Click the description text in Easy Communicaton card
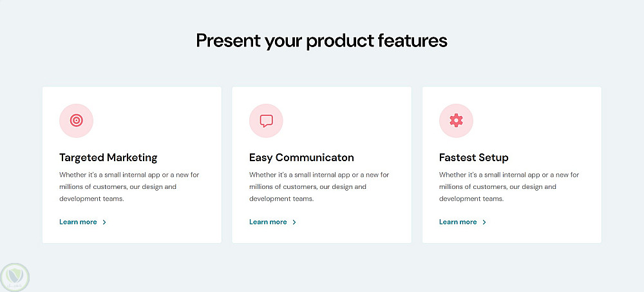The image size is (644, 292). 319,187
